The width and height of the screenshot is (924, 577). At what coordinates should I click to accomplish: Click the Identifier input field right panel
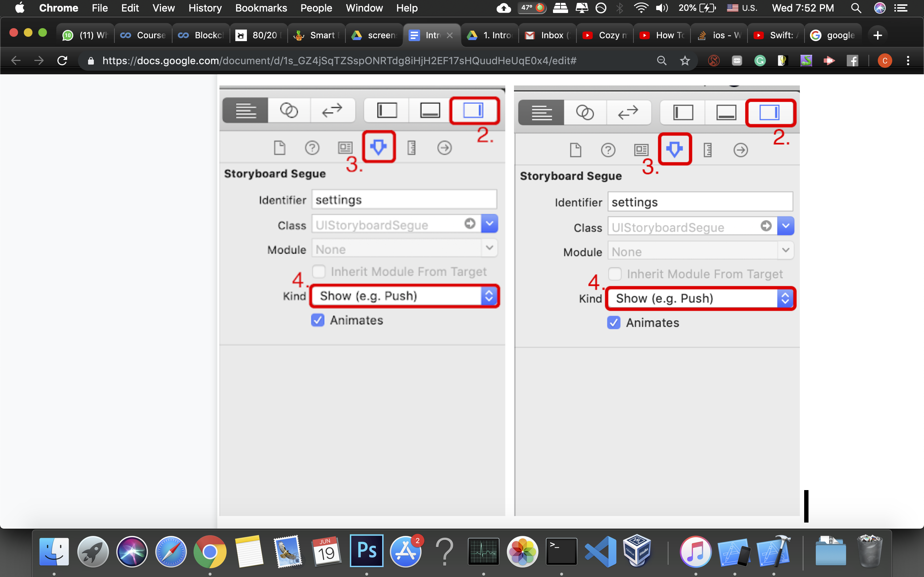pos(700,202)
